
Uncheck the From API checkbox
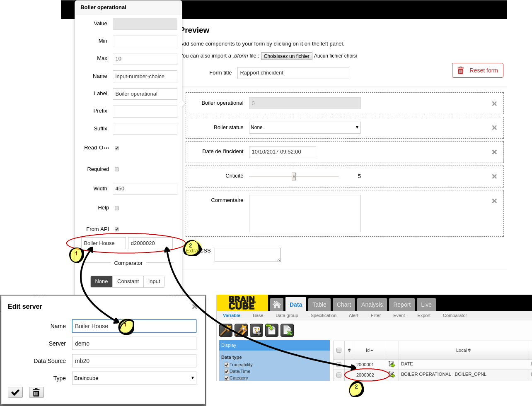tap(117, 229)
